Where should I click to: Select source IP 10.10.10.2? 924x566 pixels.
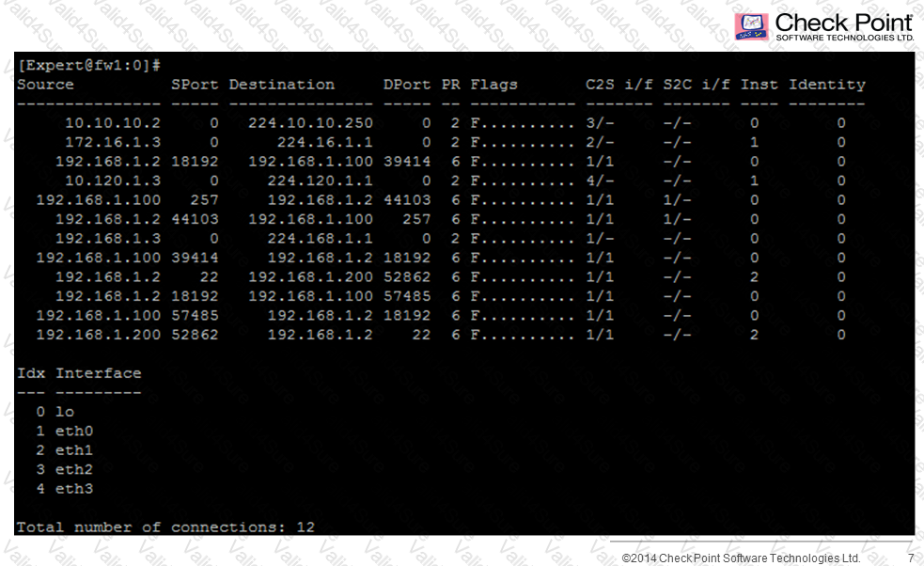(113, 122)
